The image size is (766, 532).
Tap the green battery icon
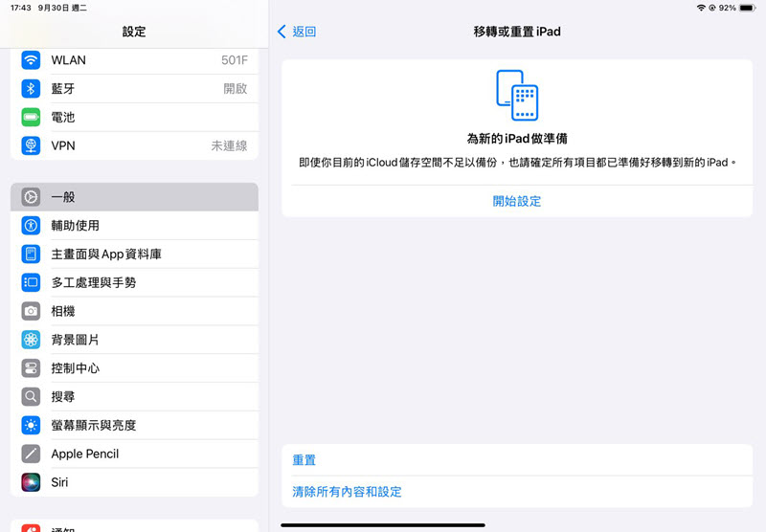pyautogui.click(x=32, y=118)
